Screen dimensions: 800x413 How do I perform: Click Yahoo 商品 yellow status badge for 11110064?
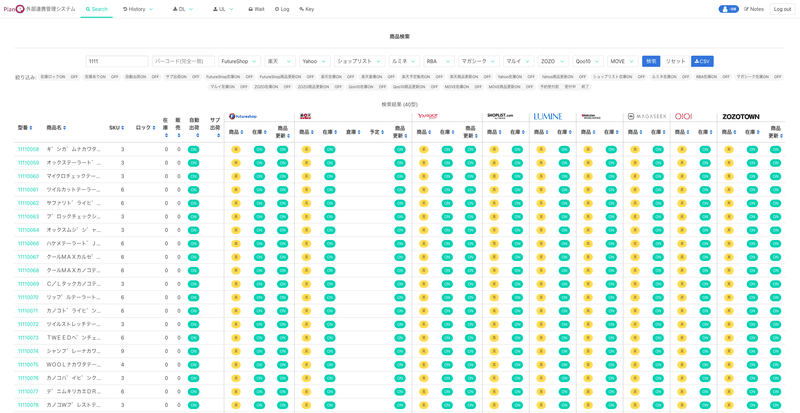click(x=423, y=230)
